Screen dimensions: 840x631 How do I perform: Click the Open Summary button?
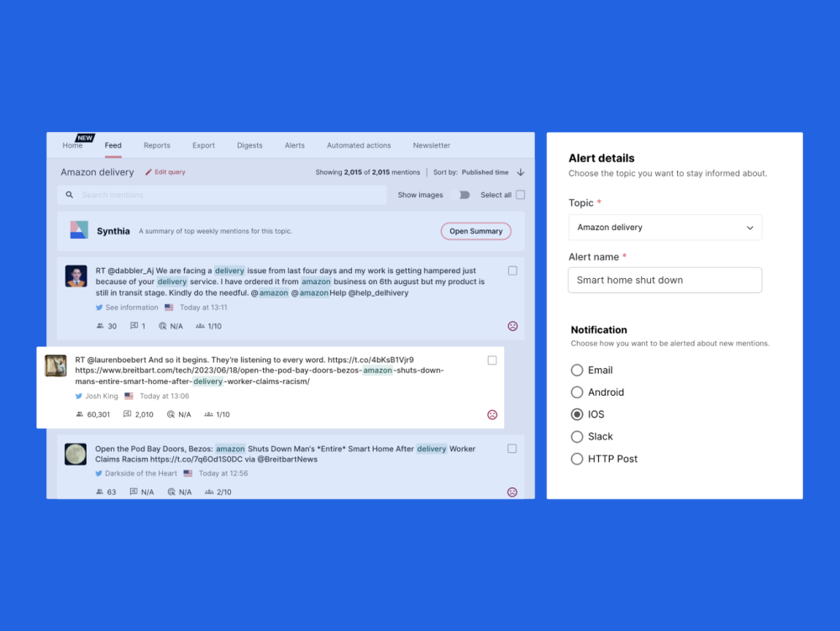click(x=475, y=231)
